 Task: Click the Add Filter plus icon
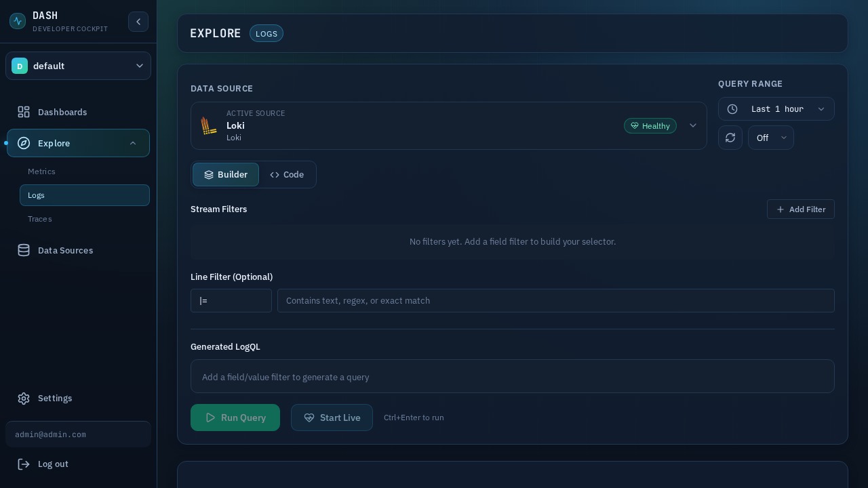coord(781,209)
